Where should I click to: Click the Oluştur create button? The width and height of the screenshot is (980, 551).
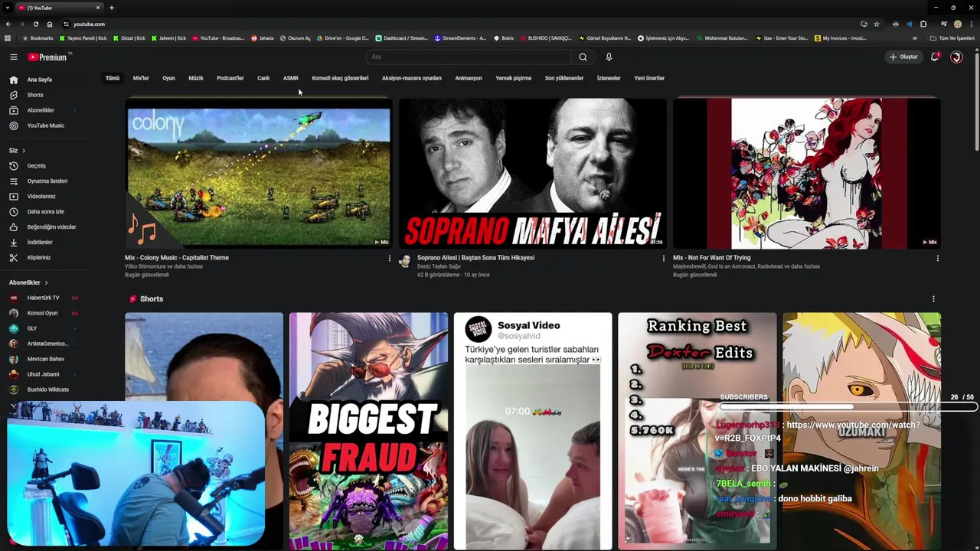pos(903,57)
